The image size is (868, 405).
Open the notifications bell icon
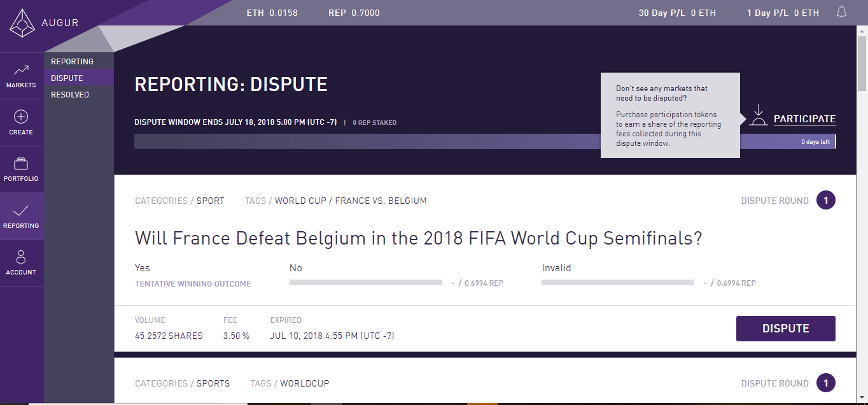click(841, 12)
